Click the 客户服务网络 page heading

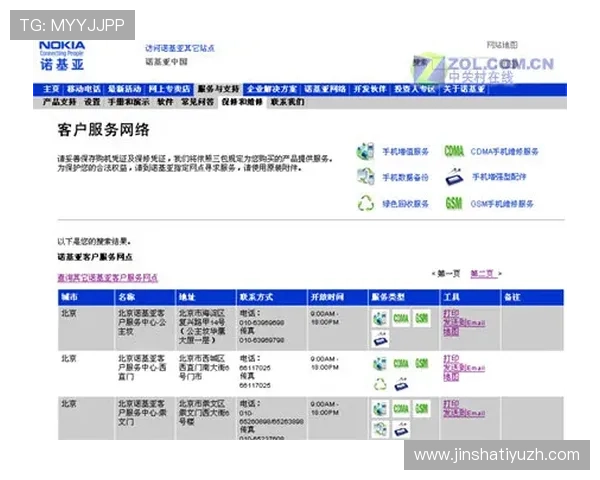pos(103,130)
